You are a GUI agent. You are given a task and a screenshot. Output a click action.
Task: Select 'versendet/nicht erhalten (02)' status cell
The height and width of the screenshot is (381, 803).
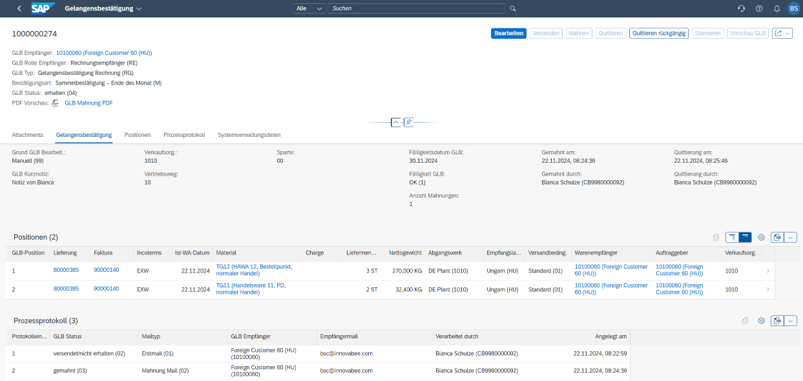(89, 353)
